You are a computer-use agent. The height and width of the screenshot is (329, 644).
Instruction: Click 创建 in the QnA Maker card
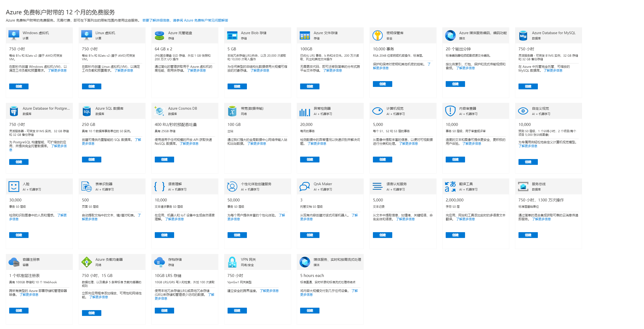pos(310,235)
